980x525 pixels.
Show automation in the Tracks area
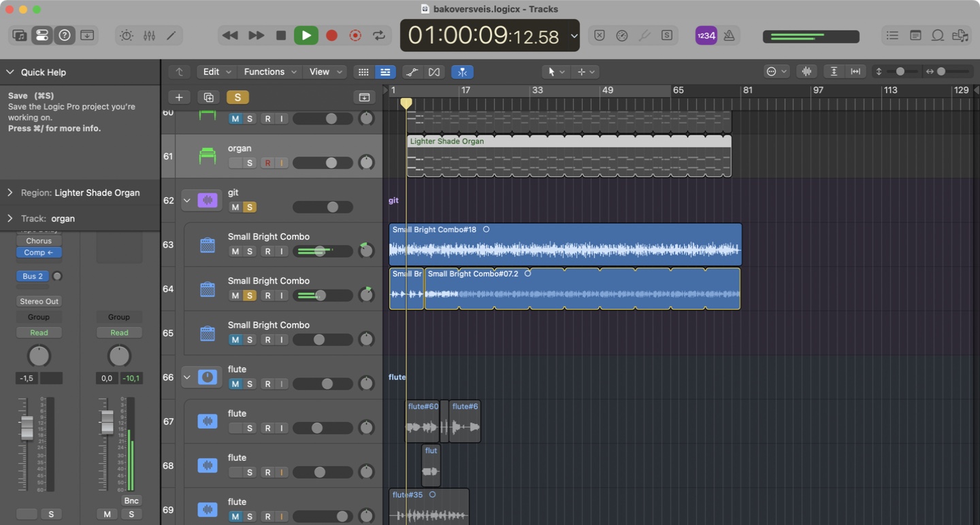411,72
